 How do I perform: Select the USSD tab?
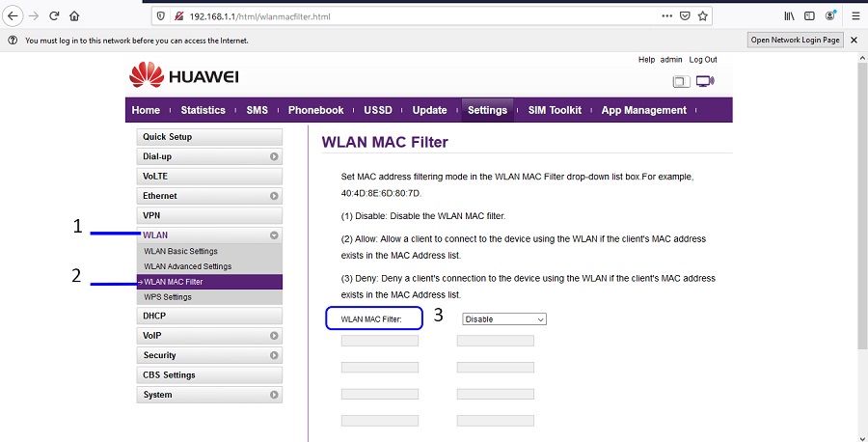[378, 110]
